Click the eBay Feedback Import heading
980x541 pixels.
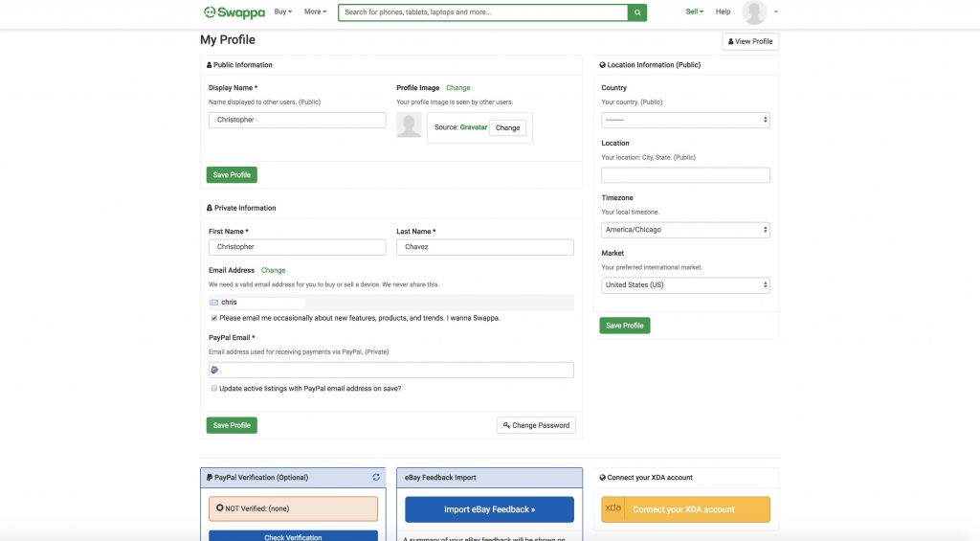pyautogui.click(x=440, y=478)
